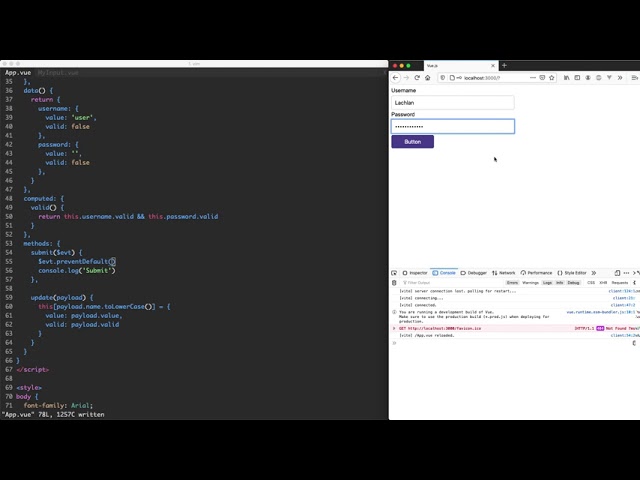640x480 pixels.
Task: Toggle the Info console filter
Action: point(560,282)
